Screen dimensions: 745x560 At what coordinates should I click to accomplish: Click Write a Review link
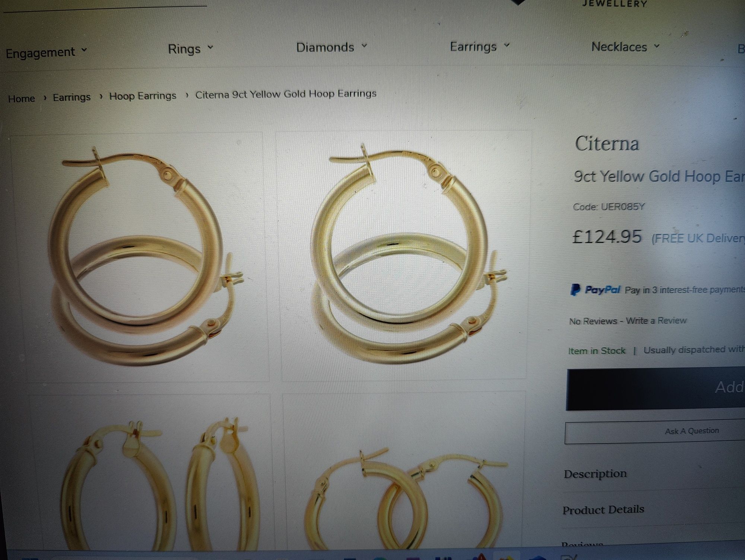click(x=656, y=321)
